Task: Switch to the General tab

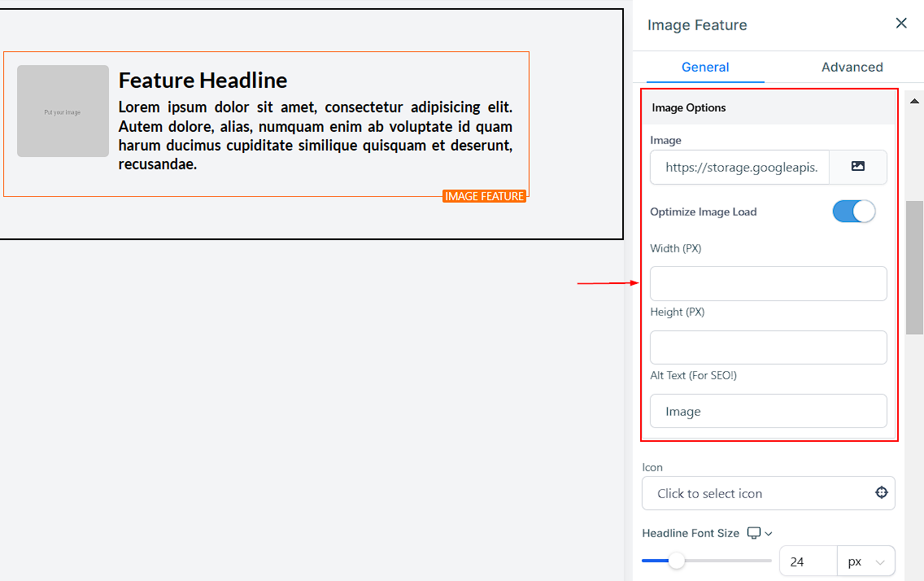Action: click(705, 68)
